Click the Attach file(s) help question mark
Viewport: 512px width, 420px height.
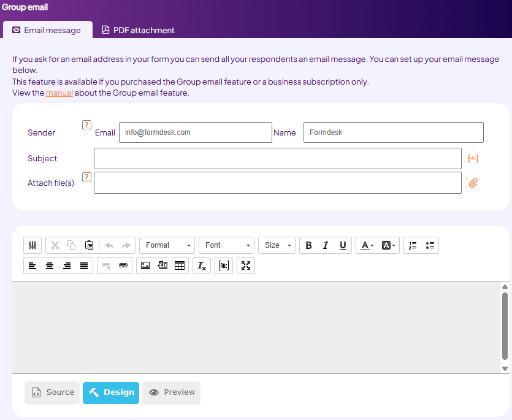coord(86,177)
